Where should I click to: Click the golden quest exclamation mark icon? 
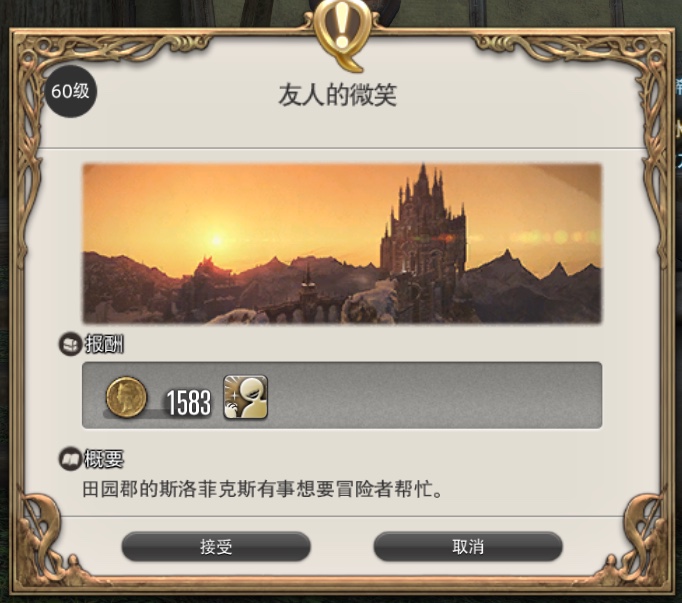click(343, 34)
